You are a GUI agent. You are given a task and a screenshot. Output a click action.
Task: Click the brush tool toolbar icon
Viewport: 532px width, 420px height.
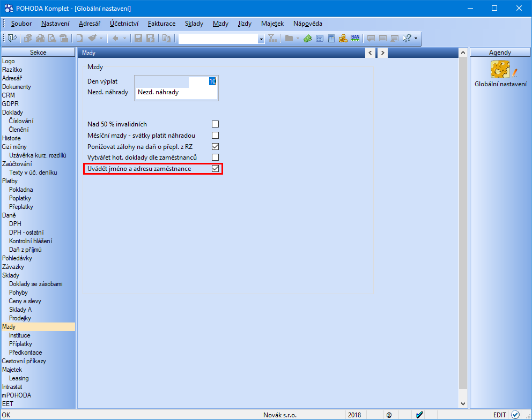click(92, 39)
